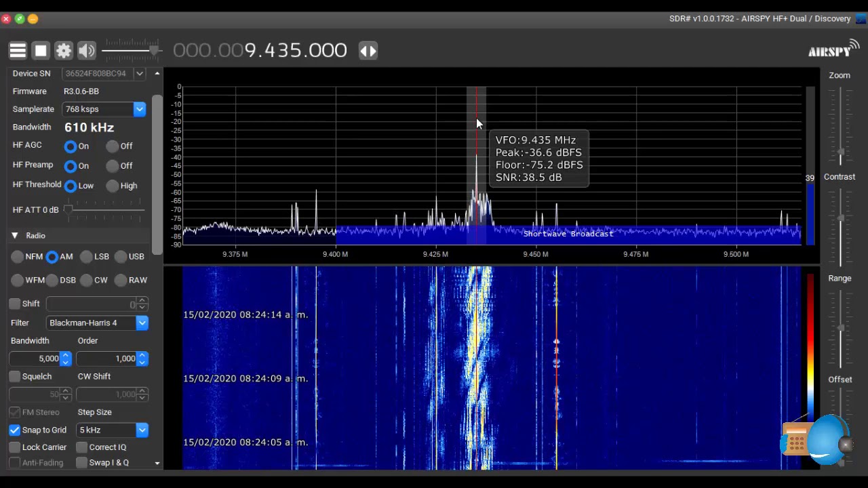Click the tuning style arrows icon
868x488 pixels.
pos(368,51)
